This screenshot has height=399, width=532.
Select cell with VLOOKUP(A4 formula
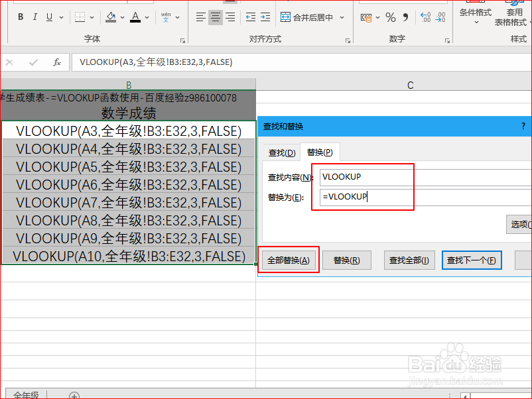tap(128, 148)
